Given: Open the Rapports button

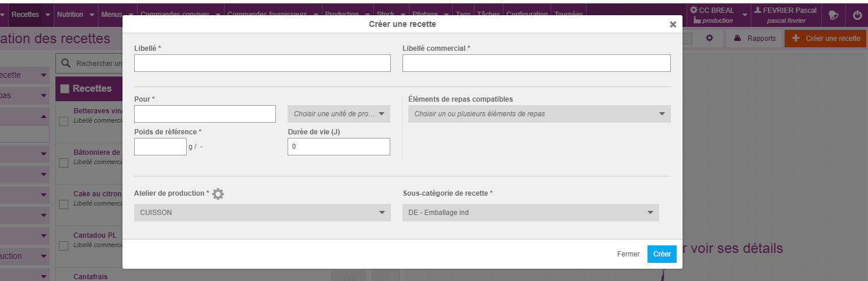Looking at the screenshot, I should (x=754, y=38).
